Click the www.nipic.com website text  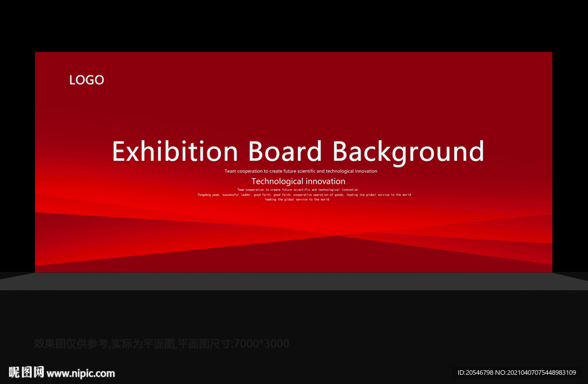click(x=80, y=374)
